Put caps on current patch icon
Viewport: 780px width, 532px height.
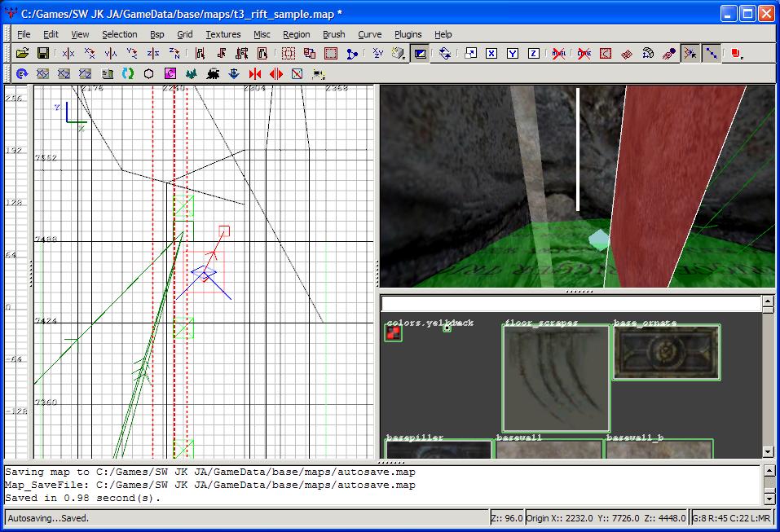click(669, 53)
